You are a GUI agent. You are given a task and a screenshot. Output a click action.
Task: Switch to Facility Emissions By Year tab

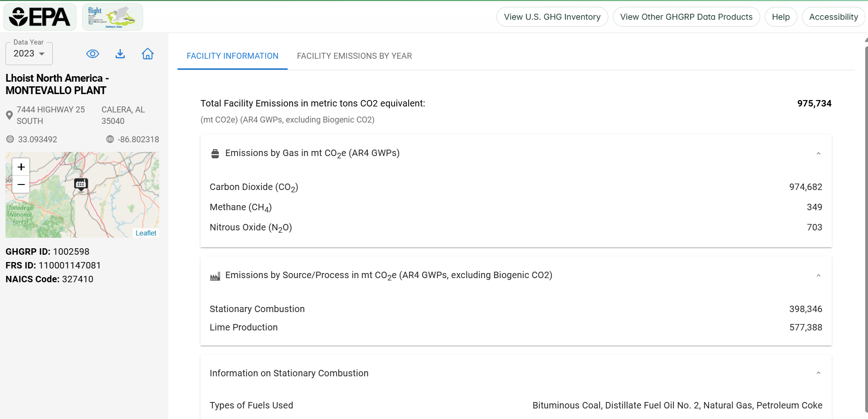pos(354,56)
